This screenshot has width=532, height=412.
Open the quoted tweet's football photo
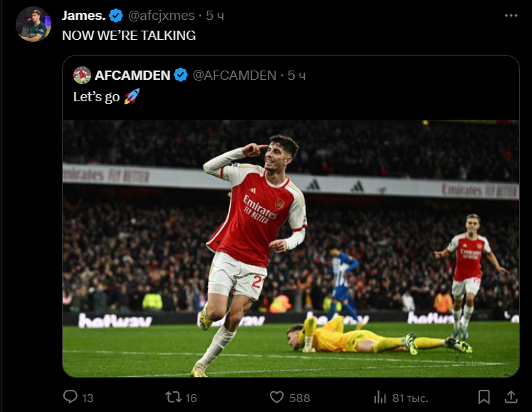pos(291,248)
